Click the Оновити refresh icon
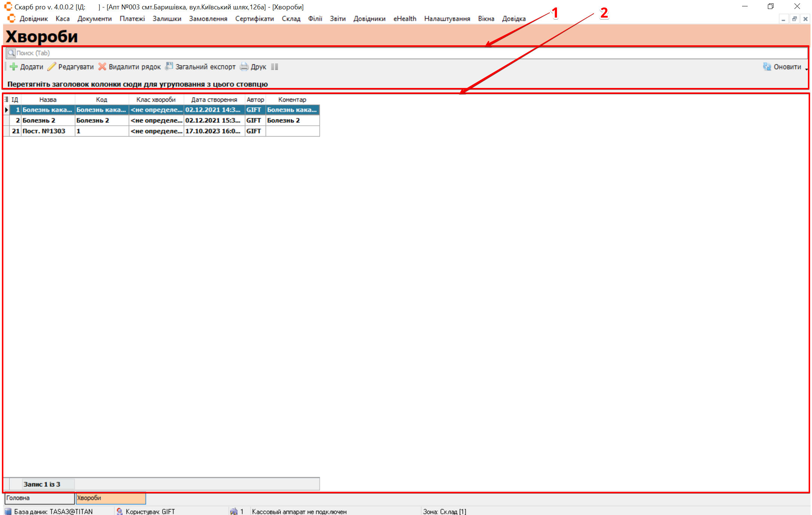This screenshot has height=515, width=812. tap(767, 67)
